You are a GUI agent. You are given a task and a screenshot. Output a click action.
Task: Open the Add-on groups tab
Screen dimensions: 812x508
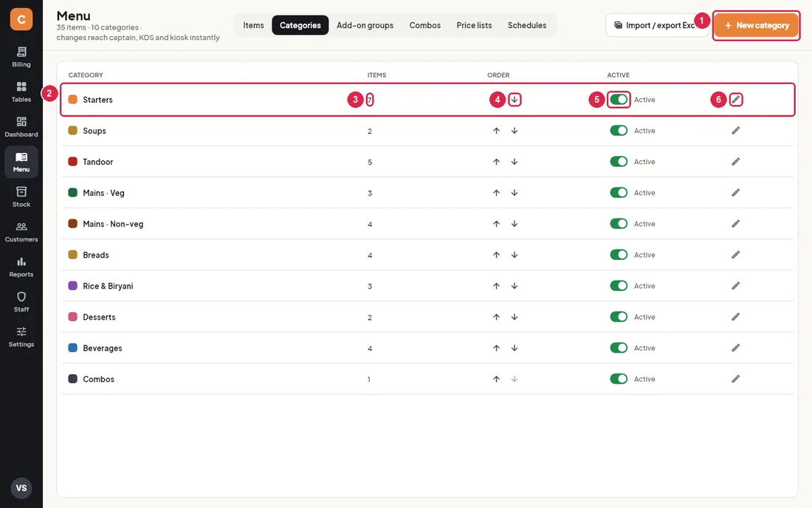pyautogui.click(x=365, y=25)
